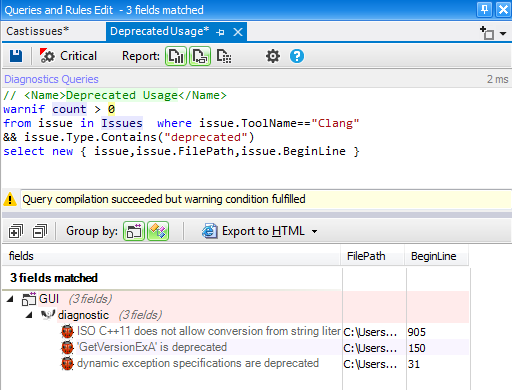Open help with the blue question mark

tap(297, 56)
